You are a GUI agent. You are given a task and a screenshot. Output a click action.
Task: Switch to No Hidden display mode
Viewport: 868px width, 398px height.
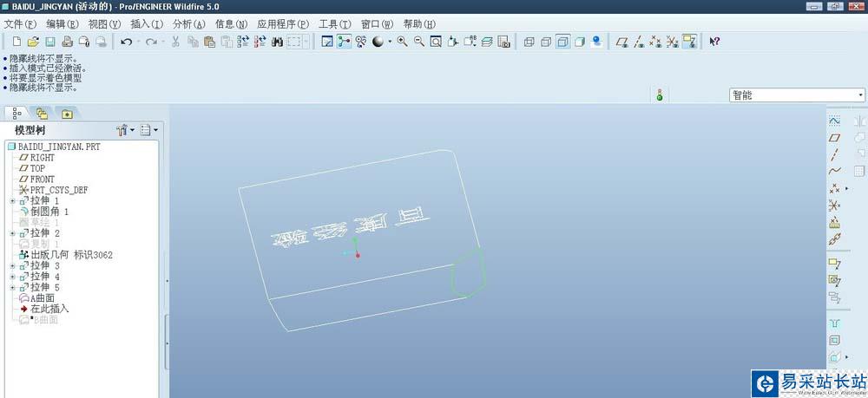(x=563, y=42)
